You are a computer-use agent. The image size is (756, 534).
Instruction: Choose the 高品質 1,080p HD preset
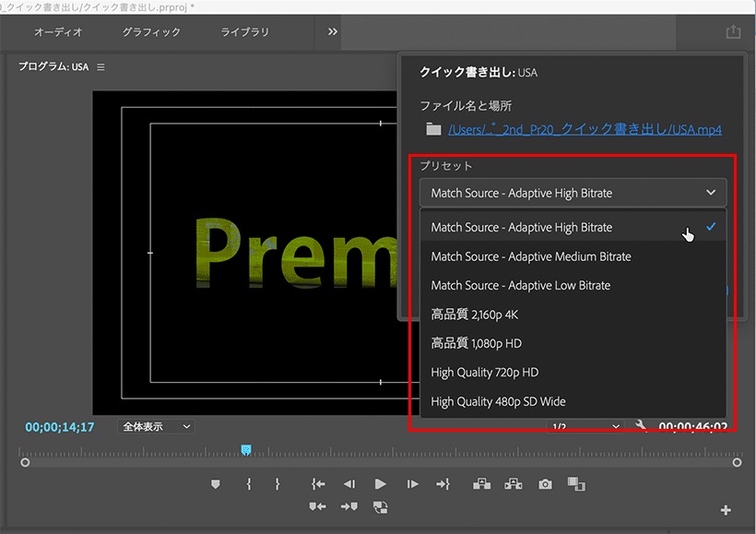click(x=573, y=343)
